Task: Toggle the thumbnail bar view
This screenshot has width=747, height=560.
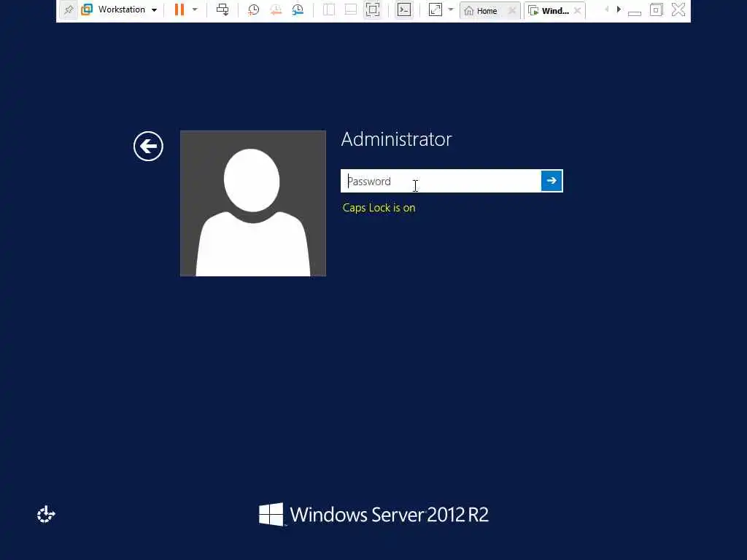Action: 351,9
